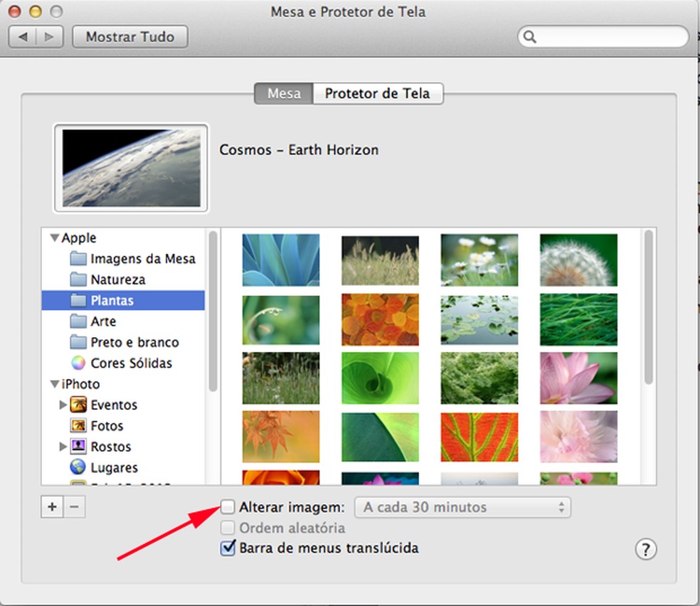
Task: Click the help question mark button
Action: tap(645, 549)
